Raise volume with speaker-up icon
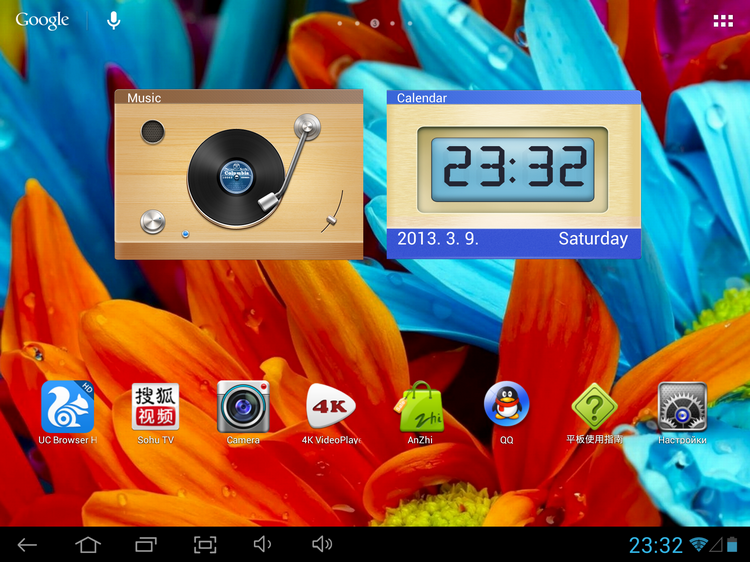 (322, 544)
